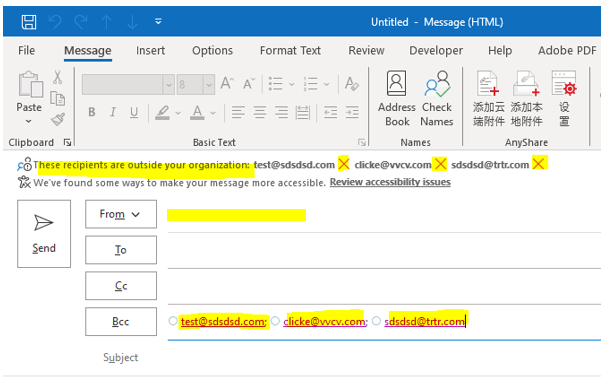The width and height of the screenshot is (603, 387).
Task: Customize Quick Access Toolbar dropdown
Action: point(158,22)
